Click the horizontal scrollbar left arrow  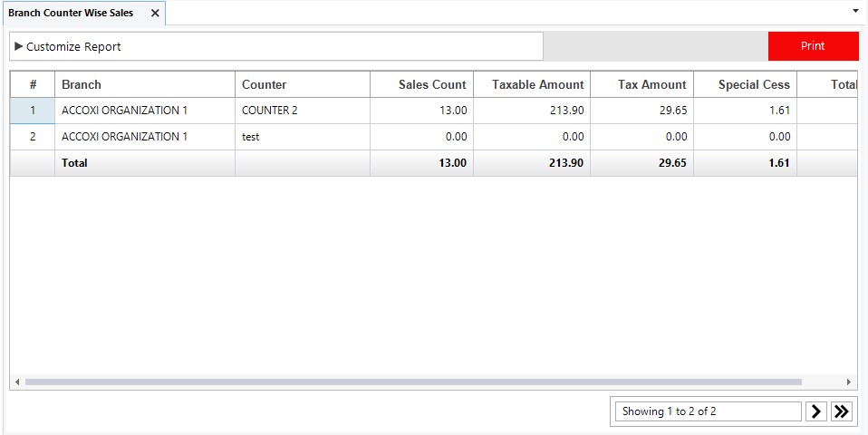16,382
